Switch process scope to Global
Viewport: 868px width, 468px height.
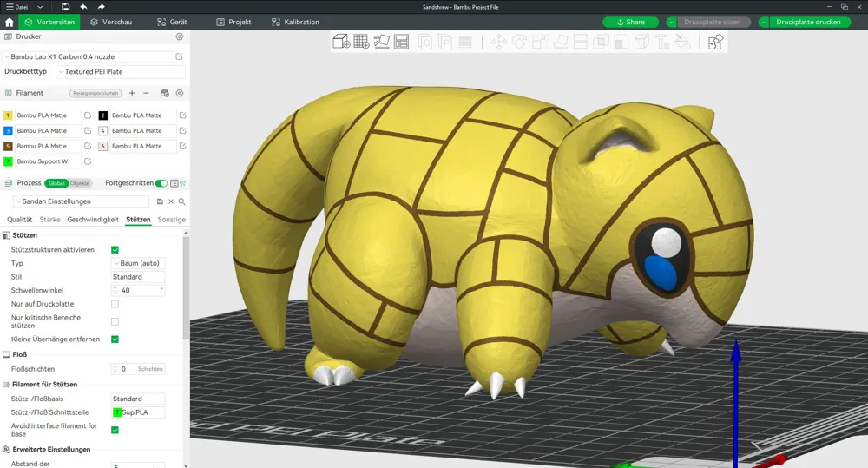pos(56,183)
